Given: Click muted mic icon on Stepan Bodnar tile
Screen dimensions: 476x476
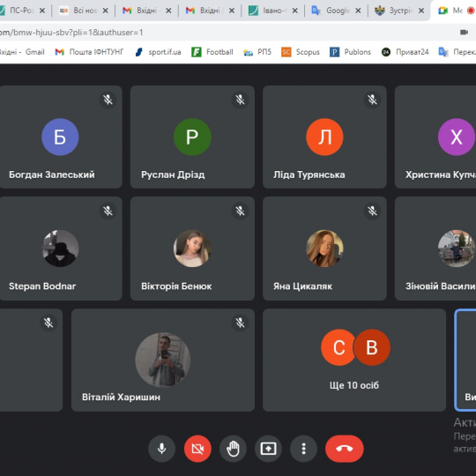Looking at the screenshot, I should pyautogui.click(x=108, y=211).
